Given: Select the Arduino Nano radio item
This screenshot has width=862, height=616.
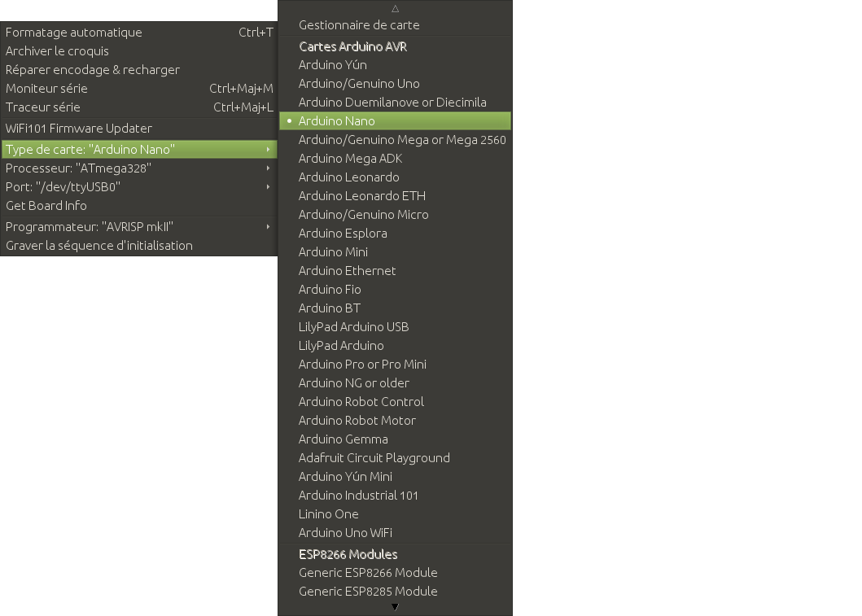Looking at the screenshot, I should pos(337,121).
